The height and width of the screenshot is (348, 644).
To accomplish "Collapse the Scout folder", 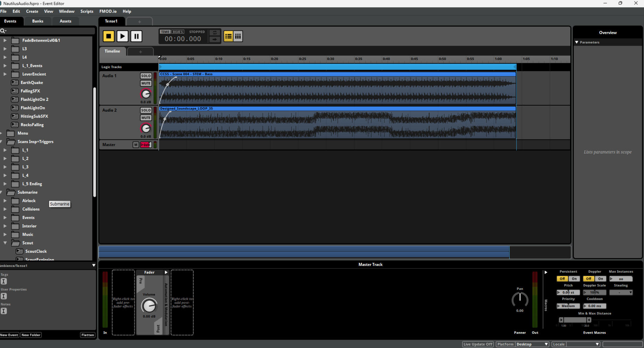I will [x=5, y=243].
